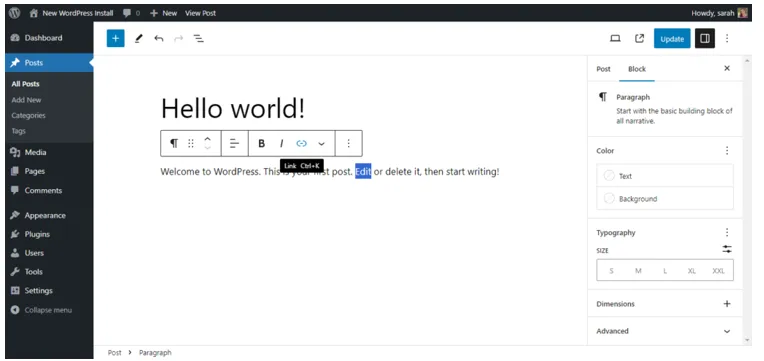Open the Document Overview list view

199,38
